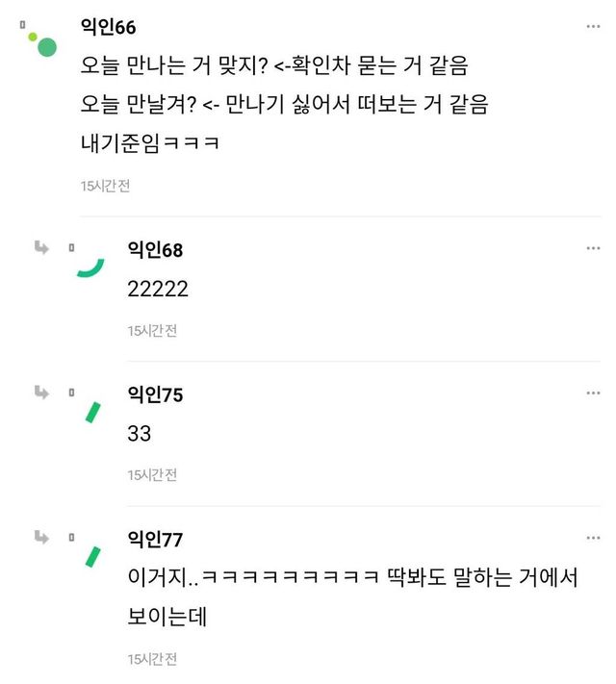Open more options menu for 익인66's comment

tap(593, 26)
